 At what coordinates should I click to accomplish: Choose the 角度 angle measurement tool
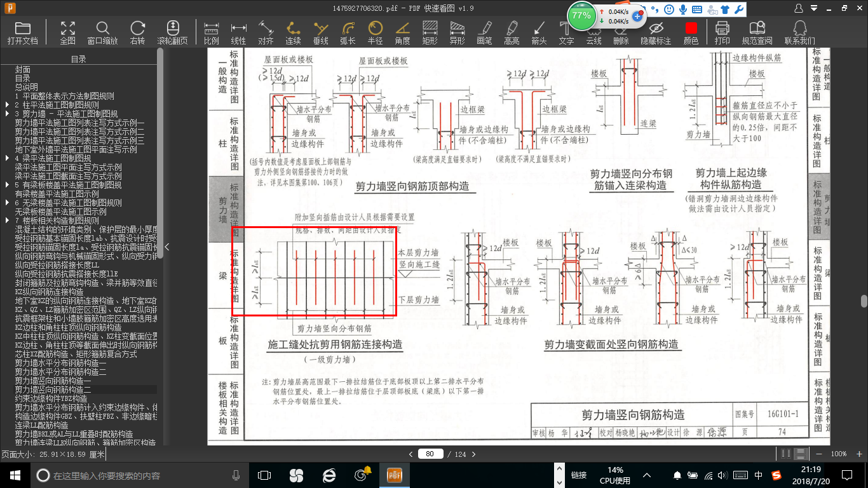click(x=402, y=32)
